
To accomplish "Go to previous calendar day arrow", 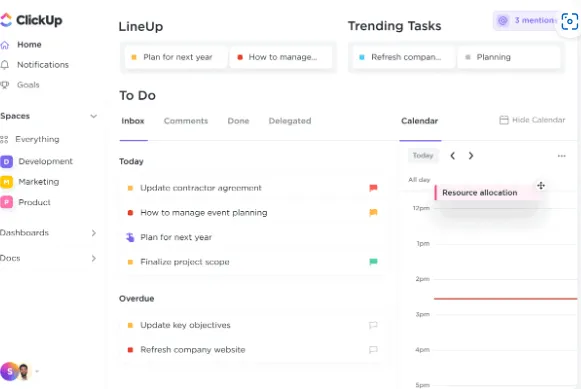I will point(452,156).
